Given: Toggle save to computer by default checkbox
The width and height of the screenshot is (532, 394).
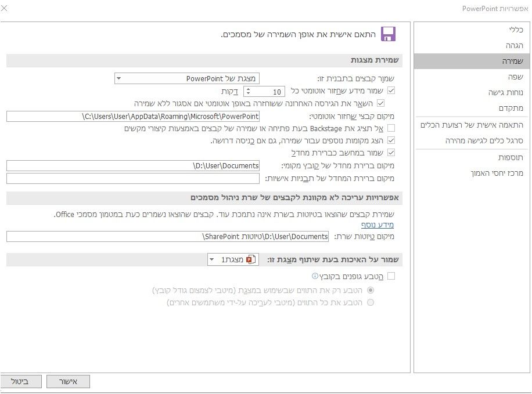Looking at the screenshot, I should [391, 153].
